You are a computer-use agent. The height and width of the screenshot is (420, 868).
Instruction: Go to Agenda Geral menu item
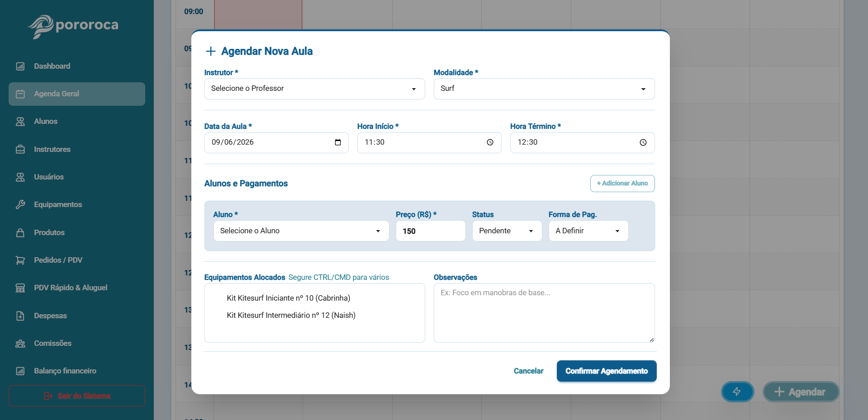point(77,94)
